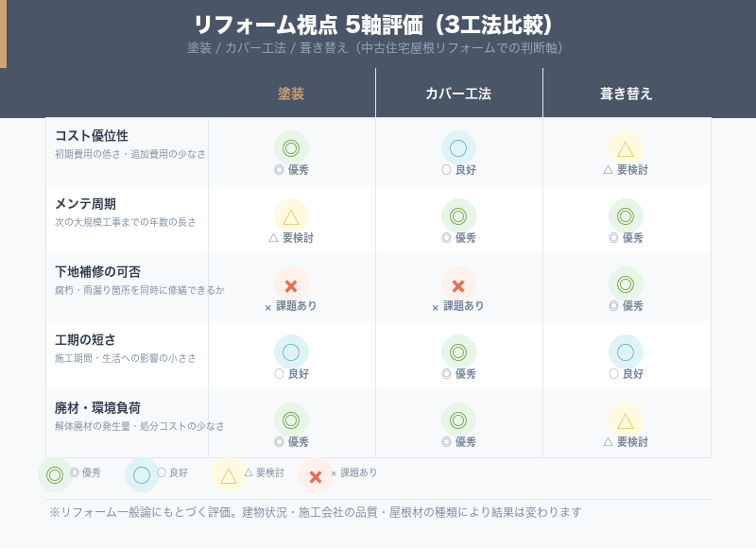Screen dimensions: 756x548
Task: Click 葺き替え triangle icon for コスト優位性
Action: pos(626,147)
